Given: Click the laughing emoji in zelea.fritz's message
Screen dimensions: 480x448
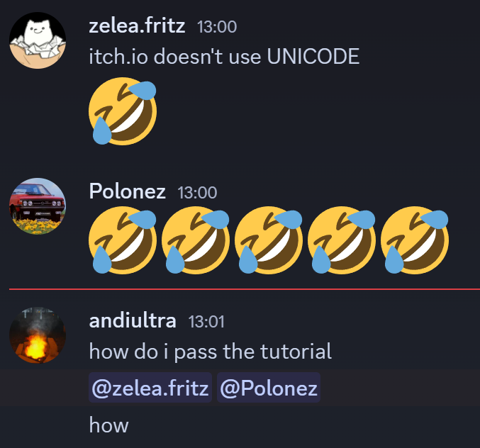Looking at the screenshot, I should (123, 111).
